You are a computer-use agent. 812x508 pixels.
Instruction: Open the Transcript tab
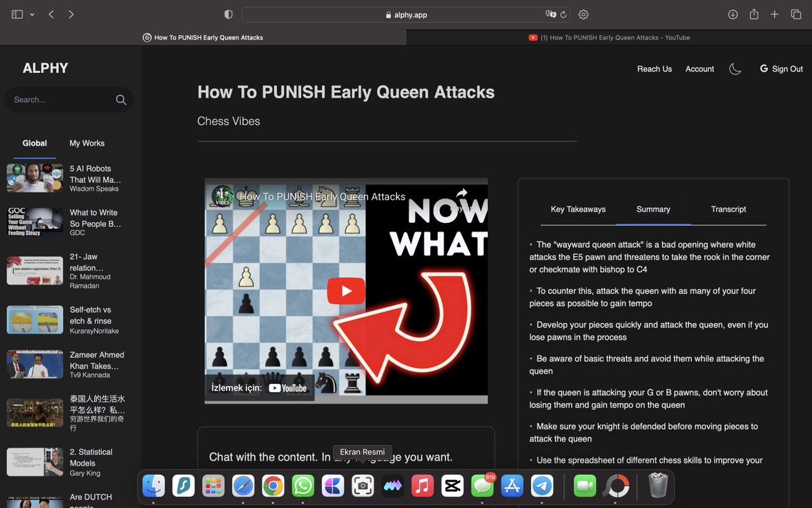(728, 209)
